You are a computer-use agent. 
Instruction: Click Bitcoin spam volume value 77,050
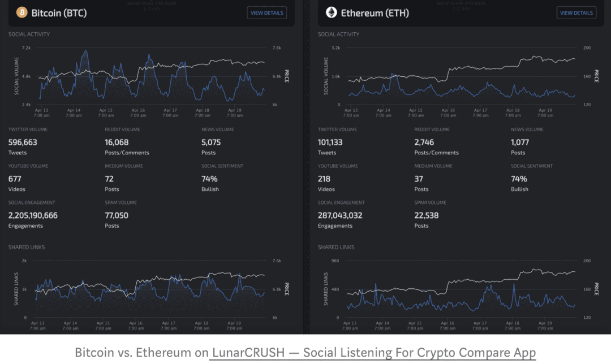(117, 216)
